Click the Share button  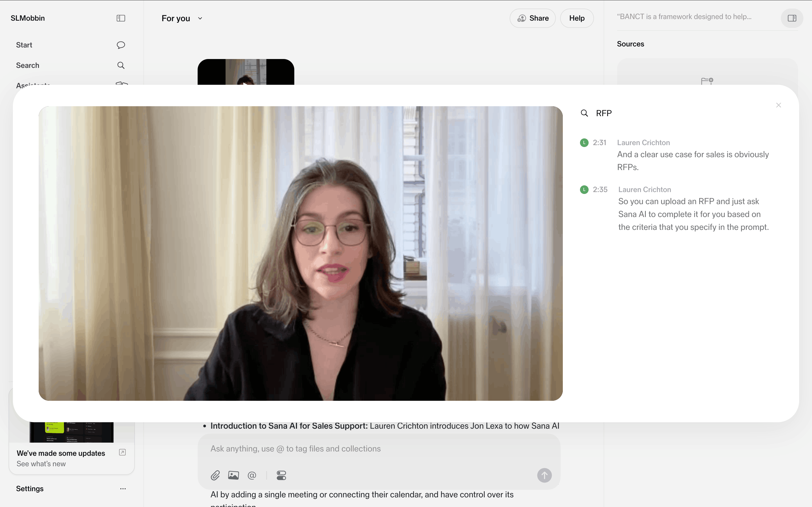[x=532, y=18]
